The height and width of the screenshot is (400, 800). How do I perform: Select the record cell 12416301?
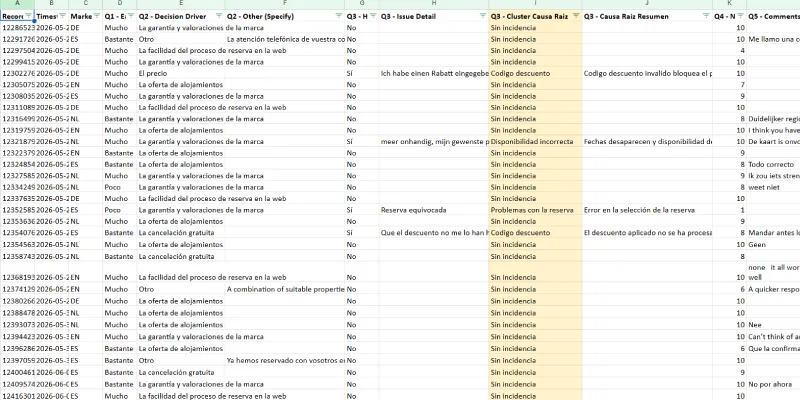pos(17,396)
